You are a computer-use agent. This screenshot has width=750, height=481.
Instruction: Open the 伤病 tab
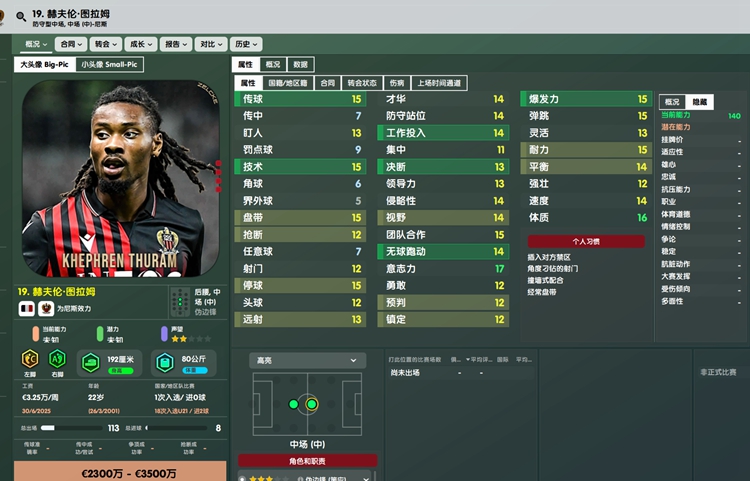397,83
